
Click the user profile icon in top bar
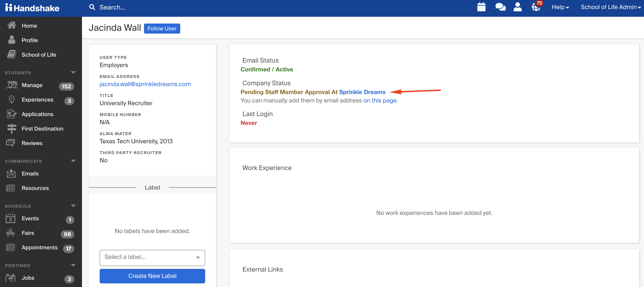pos(517,7)
